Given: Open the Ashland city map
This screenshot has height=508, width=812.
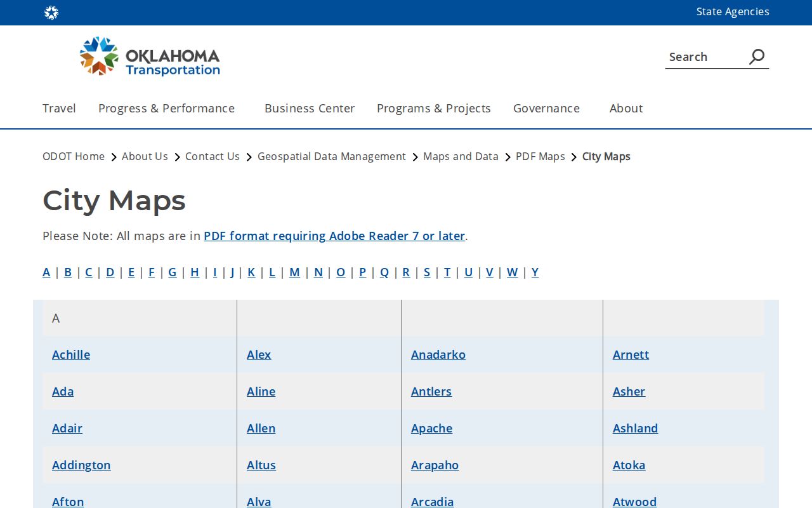Looking at the screenshot, I should 636,428.
